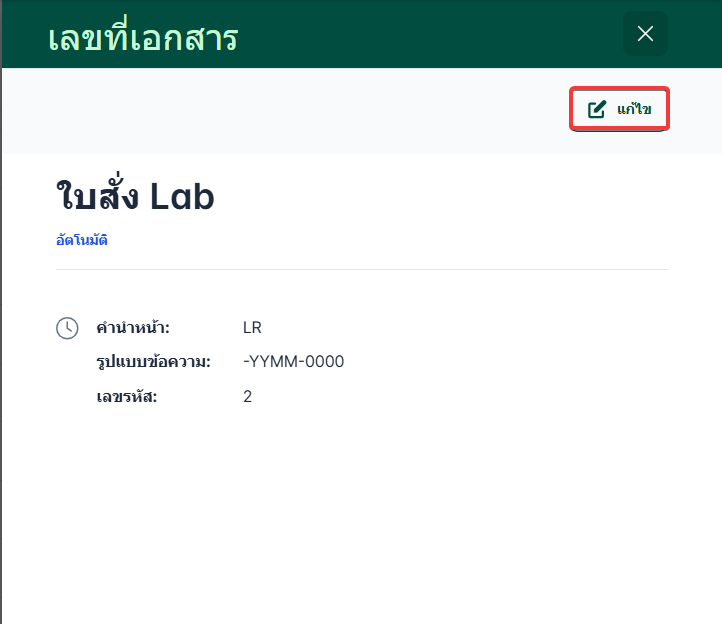The height and width of the screenshot is (624, 722).
Task: Click the green header between title and X
Action: (x=430, y=35)
